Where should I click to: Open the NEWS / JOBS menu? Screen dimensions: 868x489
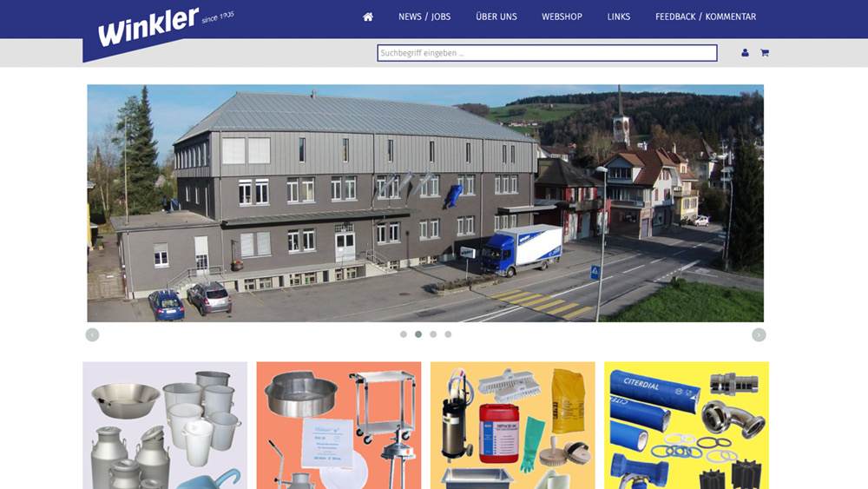tap(424, 17)
